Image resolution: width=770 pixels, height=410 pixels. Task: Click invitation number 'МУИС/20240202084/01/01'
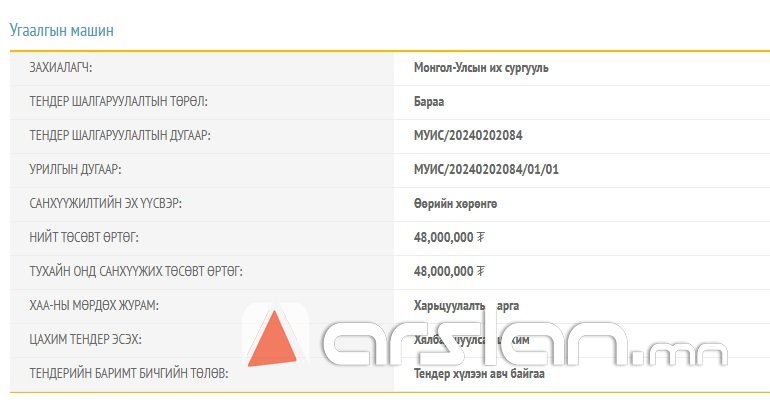point(486,170)
